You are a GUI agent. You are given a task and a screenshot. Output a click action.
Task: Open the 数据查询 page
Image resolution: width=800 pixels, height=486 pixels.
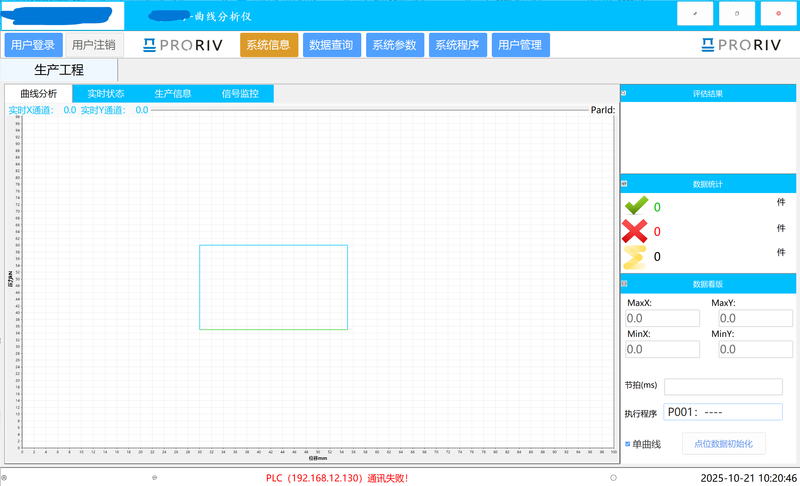pyautogui.click(x=332, y=45)
